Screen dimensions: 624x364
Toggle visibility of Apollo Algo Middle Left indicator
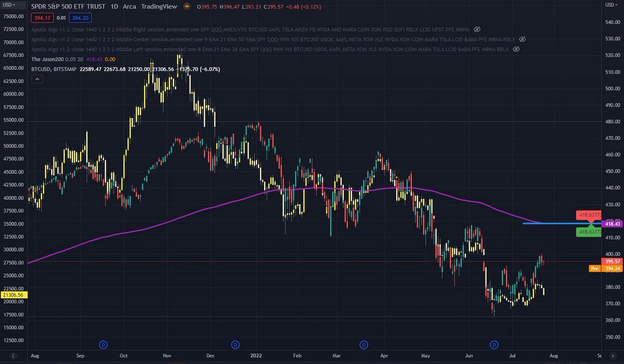pos(516,49)
